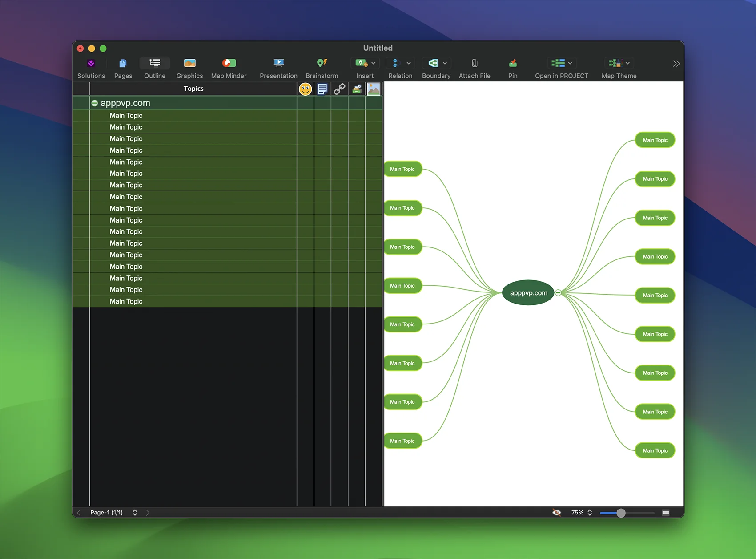The image size is (756, 559).
Task: Collapse the central topic on the map
Action: click(558, 293)
